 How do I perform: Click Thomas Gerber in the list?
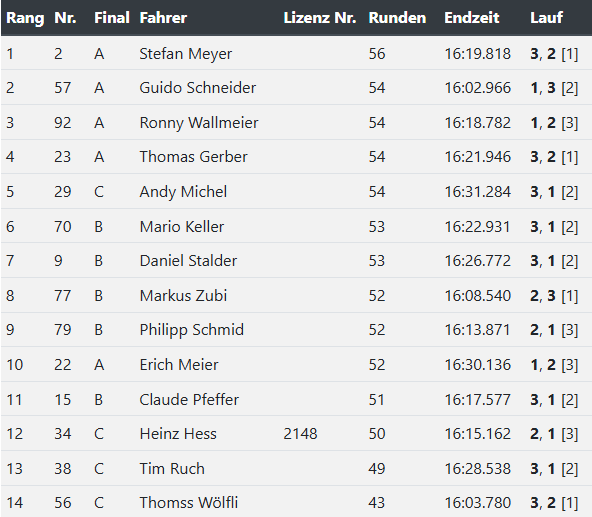pos(193,157)
